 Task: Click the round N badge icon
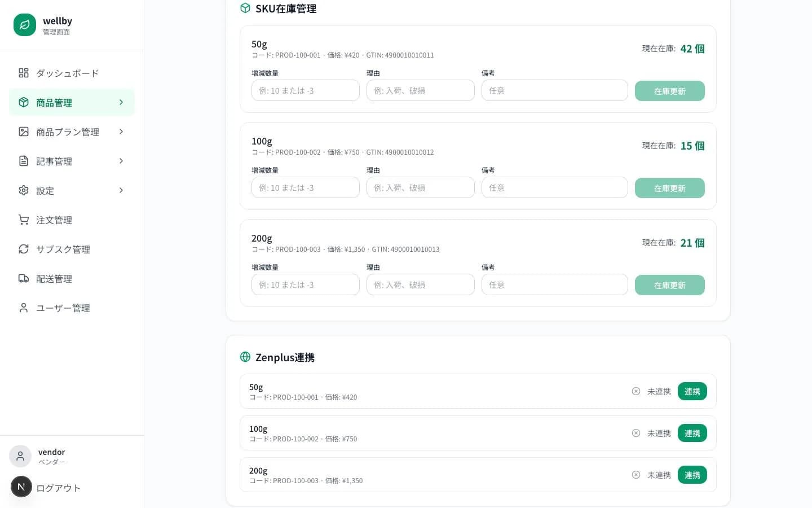[x=21, y=487]
